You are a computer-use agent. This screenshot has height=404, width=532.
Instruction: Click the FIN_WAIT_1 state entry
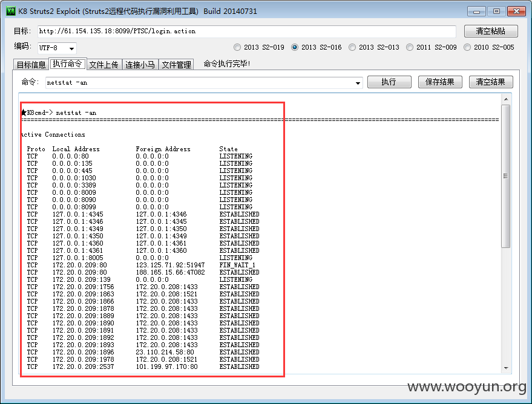click(x=237, y=265)
